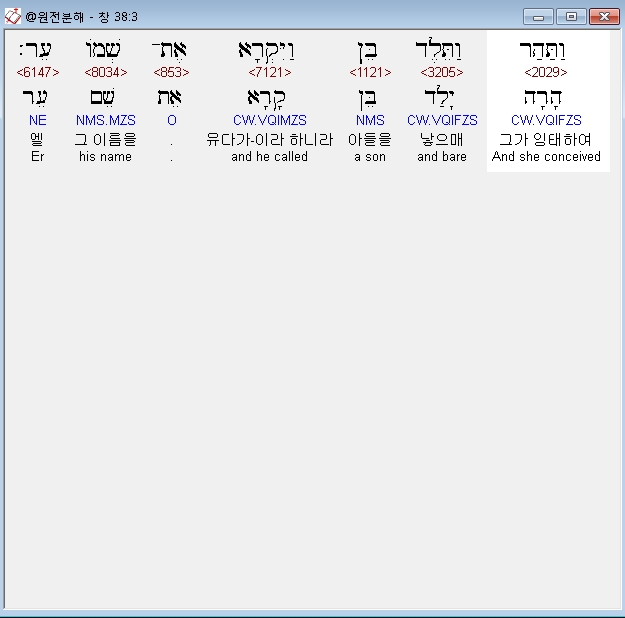Viewport: 625px width, 618px height.
Task: Open Strong's number <8034>
Action: pos(106,72)
